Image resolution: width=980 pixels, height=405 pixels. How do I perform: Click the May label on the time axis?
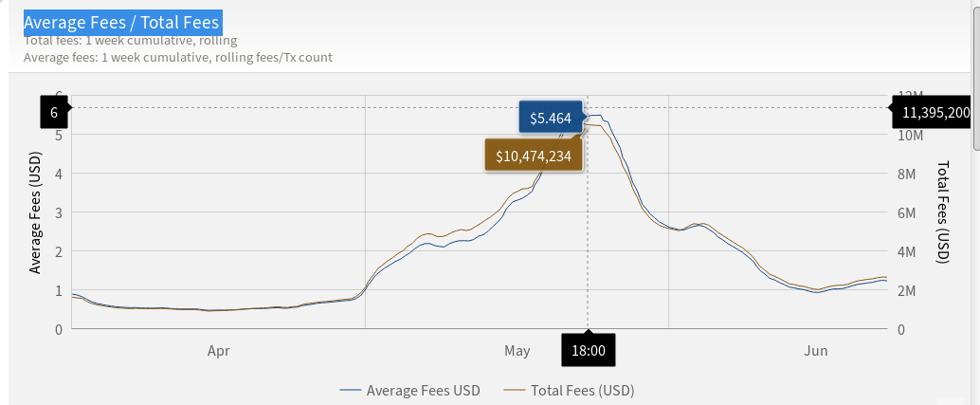517,351
